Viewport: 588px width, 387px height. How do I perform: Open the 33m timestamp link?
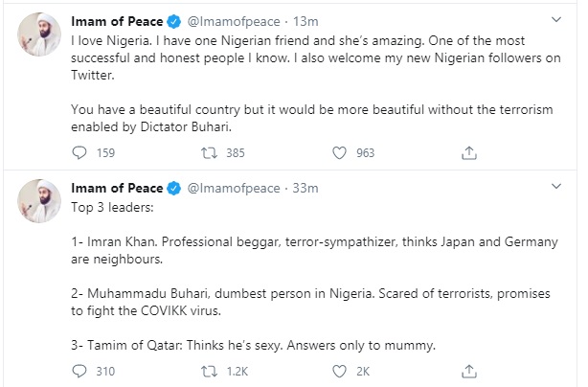pos(303,188)
